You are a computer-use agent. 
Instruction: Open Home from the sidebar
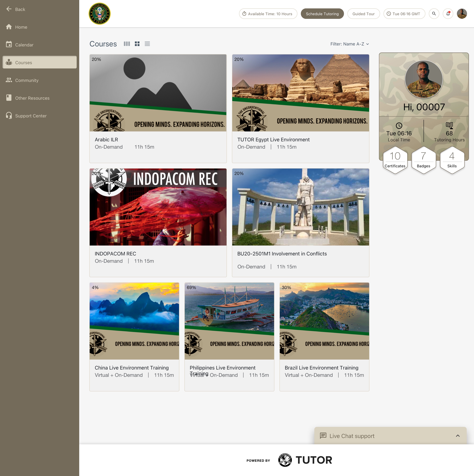[39, 27]
